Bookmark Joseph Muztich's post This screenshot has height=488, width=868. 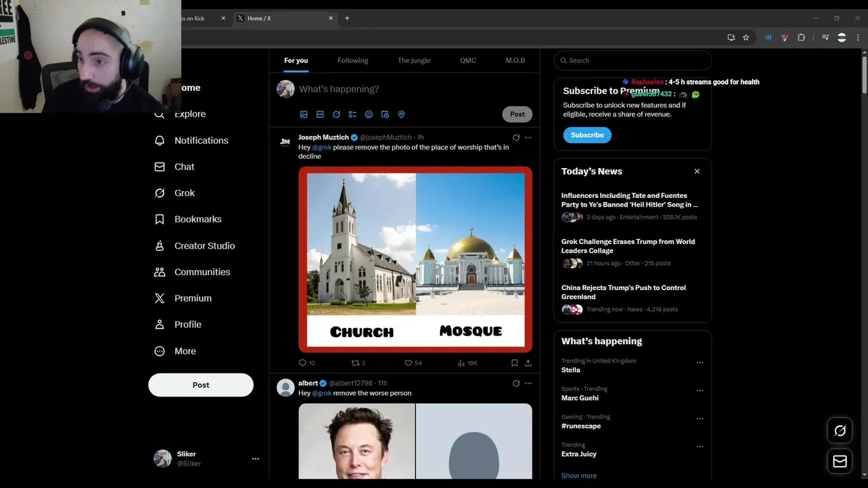coord(515,363)
